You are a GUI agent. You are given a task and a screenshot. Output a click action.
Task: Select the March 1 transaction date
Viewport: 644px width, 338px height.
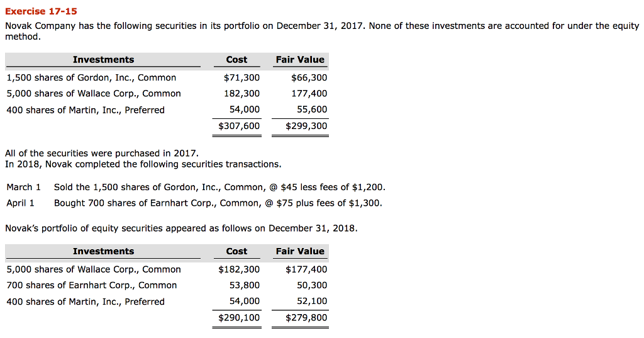pyautogui.click(x=24, y=187)
